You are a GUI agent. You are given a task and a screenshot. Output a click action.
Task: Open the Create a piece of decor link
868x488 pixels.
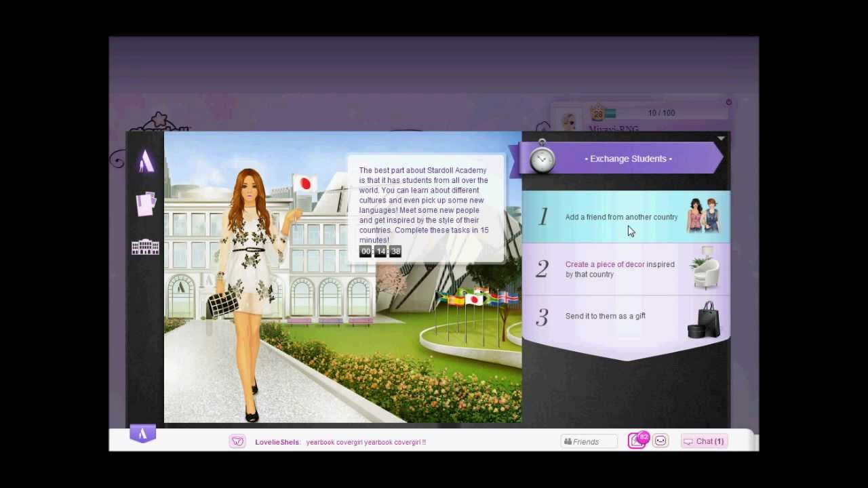tap(605, 264)
